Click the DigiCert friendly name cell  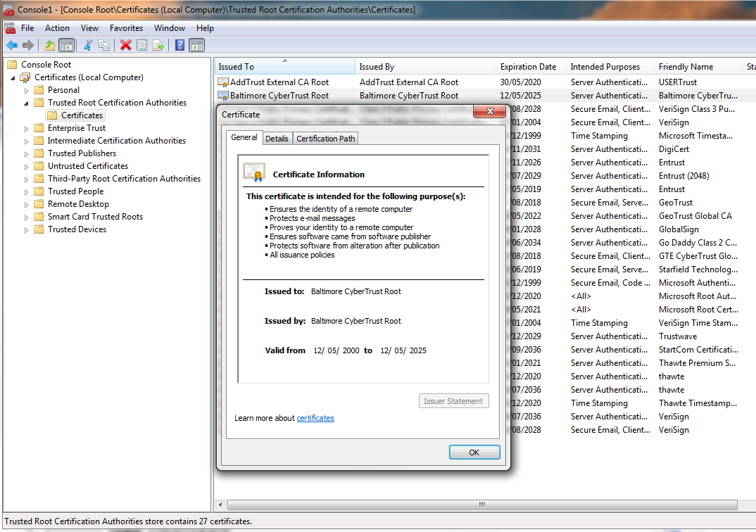[674, 149]
